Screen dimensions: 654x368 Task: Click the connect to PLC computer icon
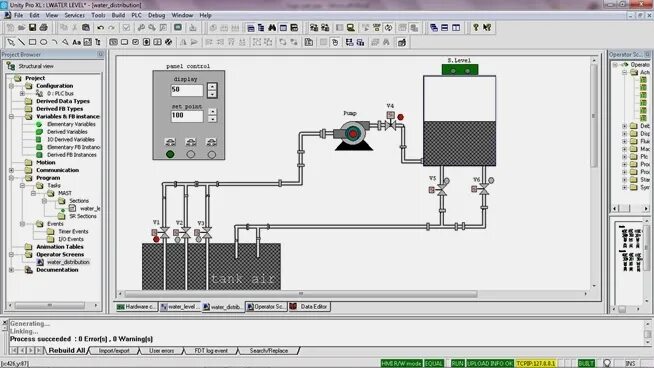coord(351,28)
